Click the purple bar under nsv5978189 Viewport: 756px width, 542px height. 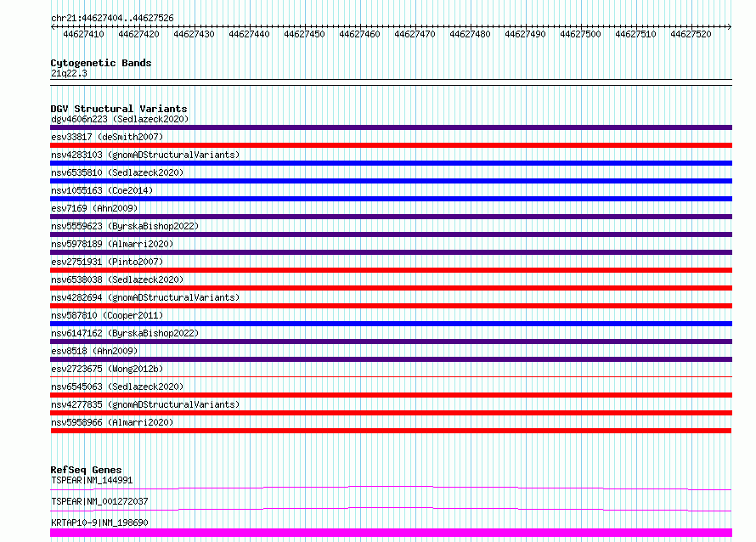[391, 252]
